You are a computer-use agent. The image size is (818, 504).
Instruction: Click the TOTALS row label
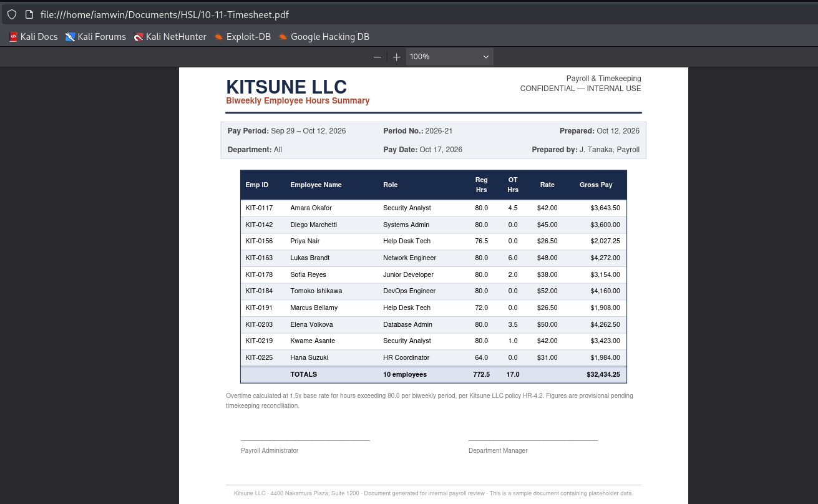(x=303, y=375)
